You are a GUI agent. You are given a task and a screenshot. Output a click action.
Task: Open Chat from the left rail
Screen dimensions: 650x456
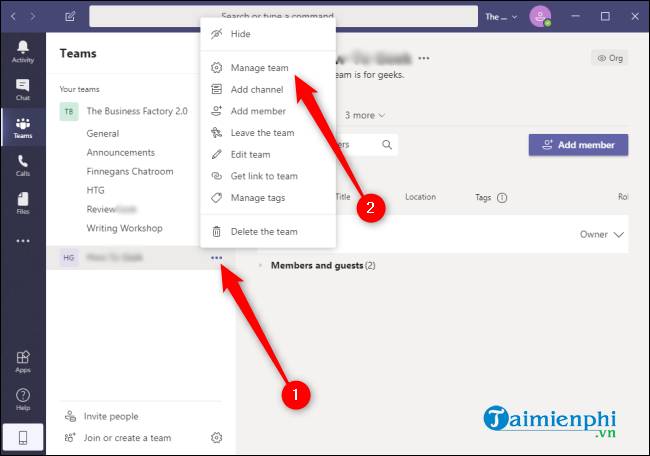click(x=23, y=90)
